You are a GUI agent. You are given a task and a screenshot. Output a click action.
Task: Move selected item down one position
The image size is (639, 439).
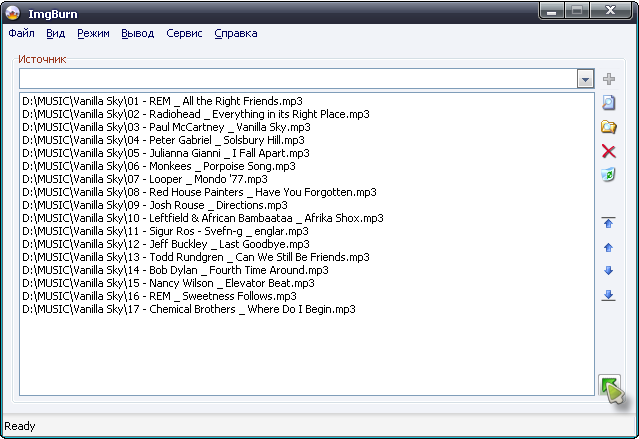coord(609,271)
